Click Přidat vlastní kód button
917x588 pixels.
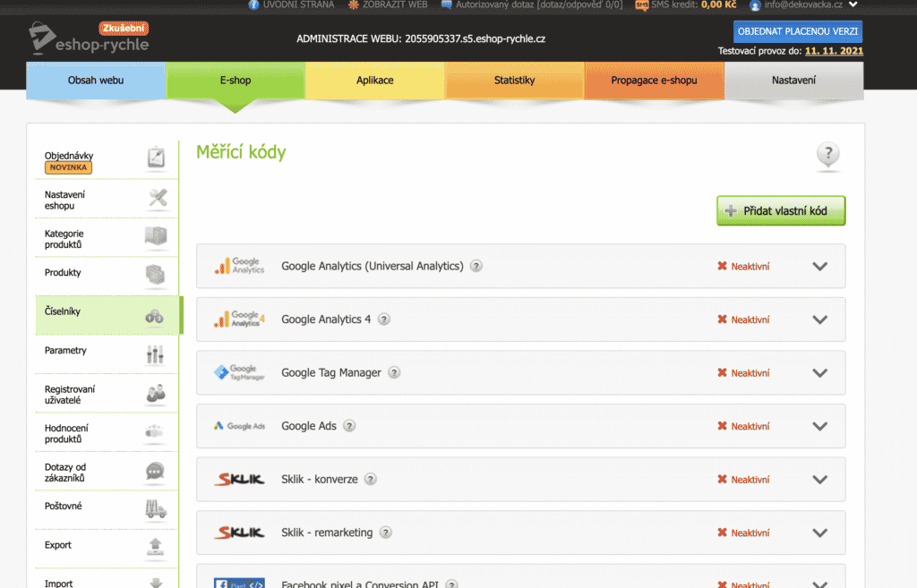click(781, 210)
